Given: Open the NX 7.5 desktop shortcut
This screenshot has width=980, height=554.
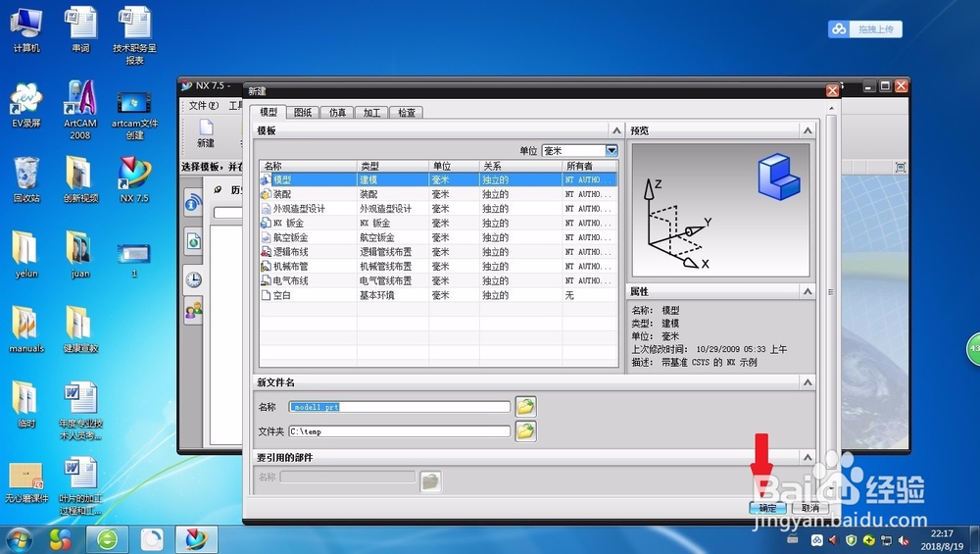Looking at the screenshot, I should 134,178.
